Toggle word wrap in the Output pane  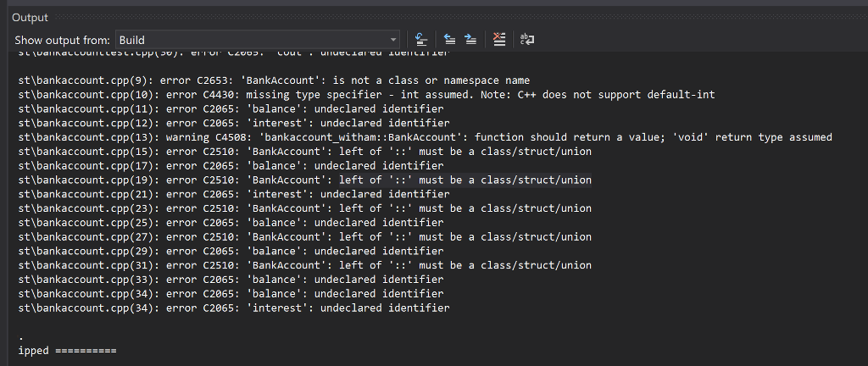pyautogui.click(x=527, y=39)
